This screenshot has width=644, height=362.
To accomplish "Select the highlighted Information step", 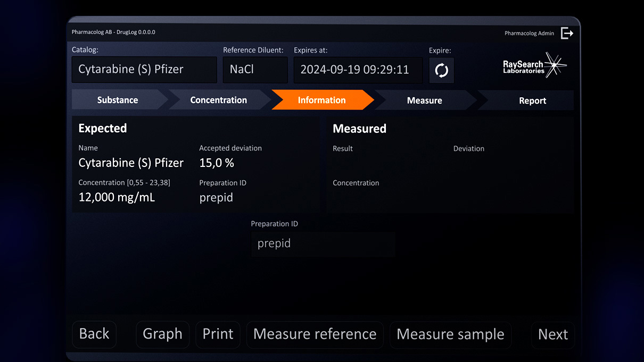I will pyautogui.click(x=321, y=100).
